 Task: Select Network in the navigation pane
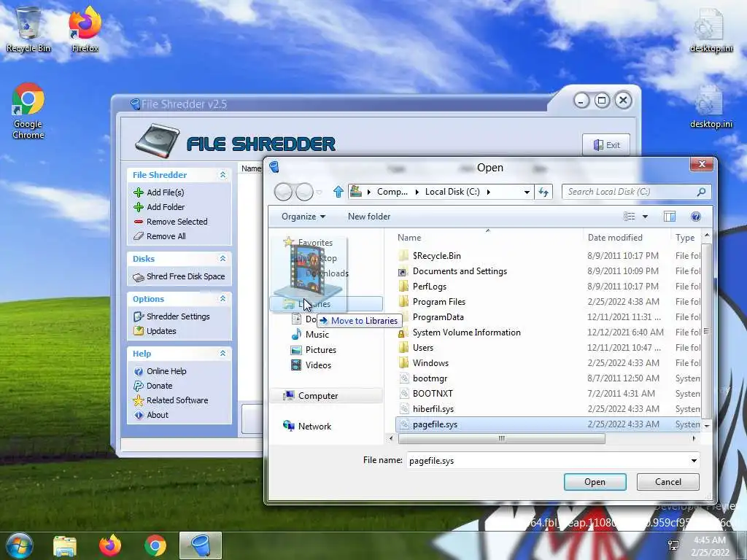[x=307, y=426]
